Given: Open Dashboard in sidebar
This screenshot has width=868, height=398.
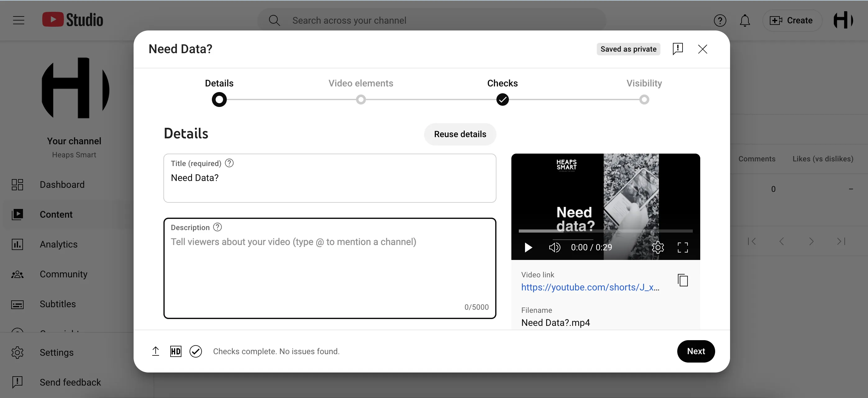Looking at the screenshot, I should pos(67,184).
